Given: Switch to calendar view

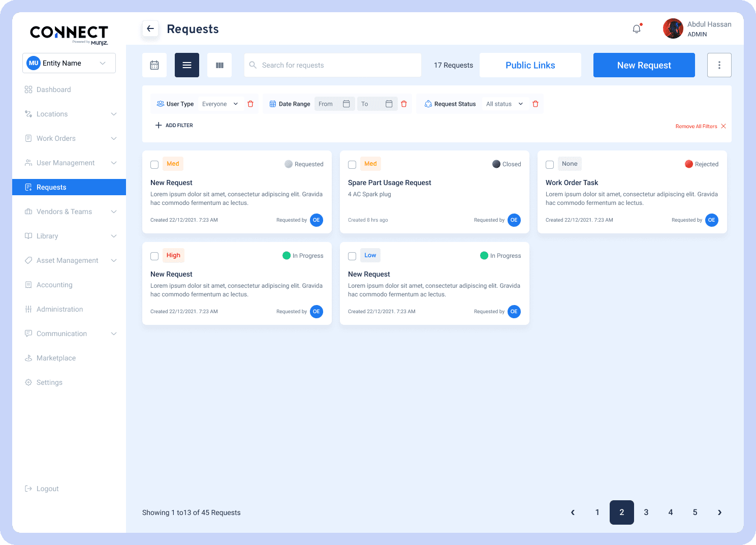Looking at the screenshot, I should 154,65.
